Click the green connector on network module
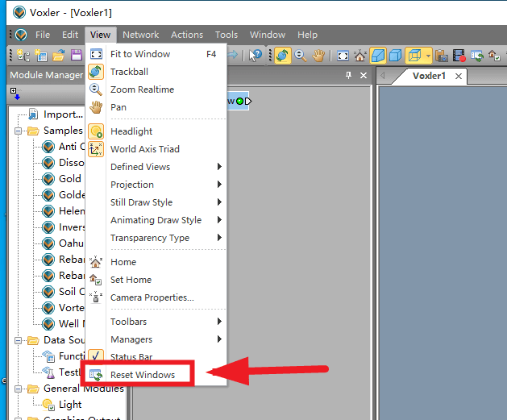Screen dimensions: 507x420 tap(239, 102)
